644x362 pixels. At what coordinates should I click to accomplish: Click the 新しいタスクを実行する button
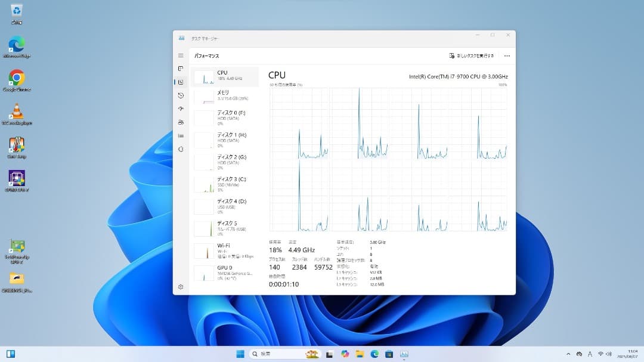(473, 55)
